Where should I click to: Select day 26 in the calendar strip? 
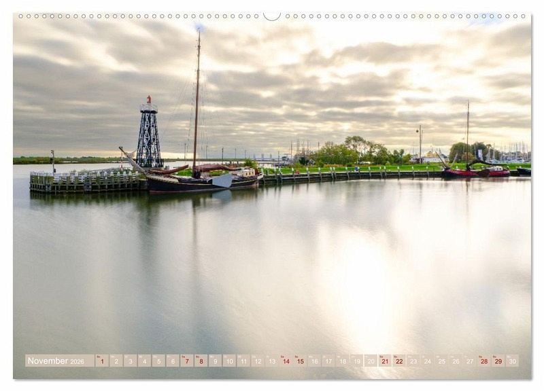[x=456, y=361]
